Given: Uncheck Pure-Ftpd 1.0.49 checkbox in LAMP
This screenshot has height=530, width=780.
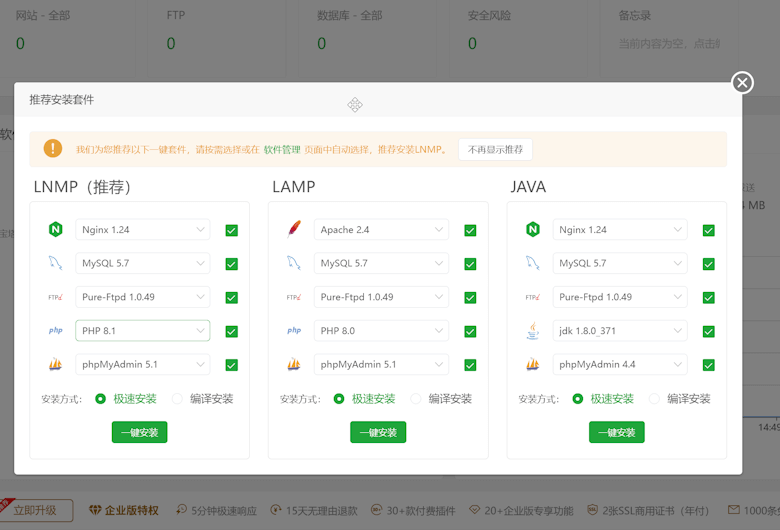Looking at the screenshot, I should (x=470, y=298).
